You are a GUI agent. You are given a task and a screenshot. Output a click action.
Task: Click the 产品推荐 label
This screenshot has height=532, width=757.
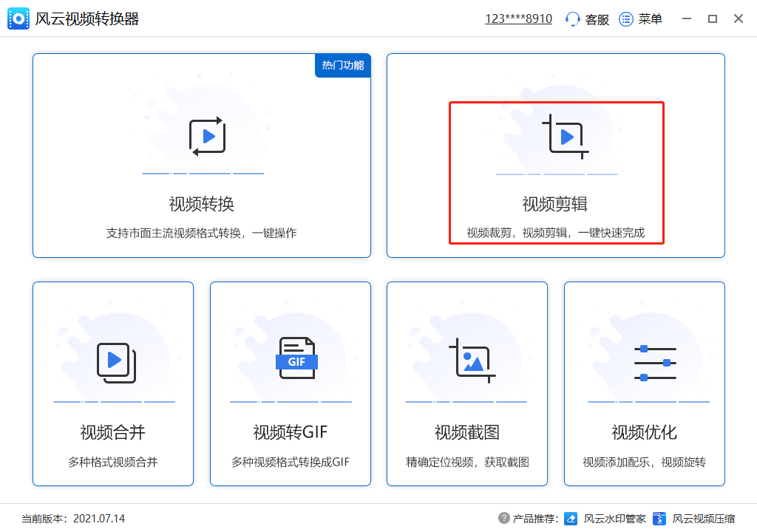[535, 519]
